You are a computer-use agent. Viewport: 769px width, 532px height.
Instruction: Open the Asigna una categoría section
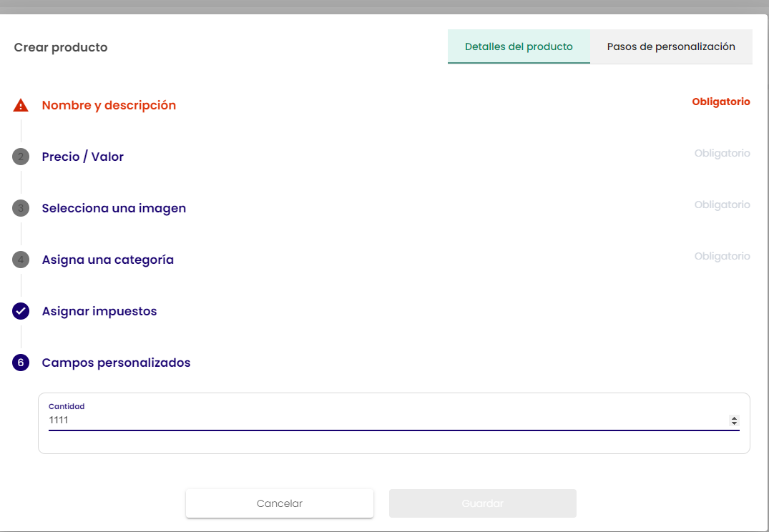tap(108, 260)
